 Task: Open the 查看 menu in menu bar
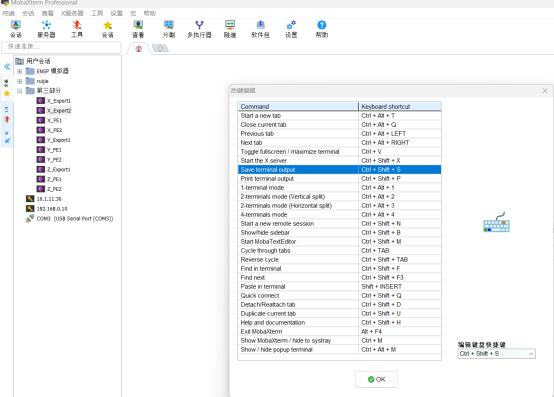tap(47, 13)
